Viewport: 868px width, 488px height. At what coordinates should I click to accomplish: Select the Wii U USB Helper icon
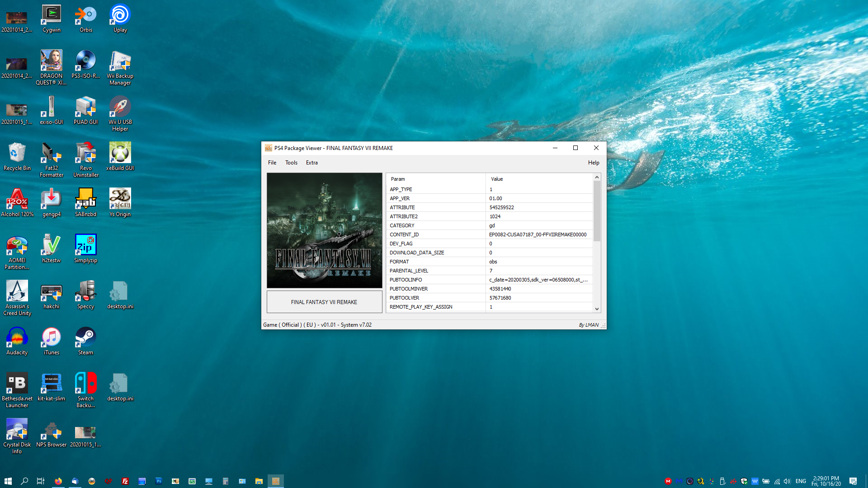[x=120, y=114]
